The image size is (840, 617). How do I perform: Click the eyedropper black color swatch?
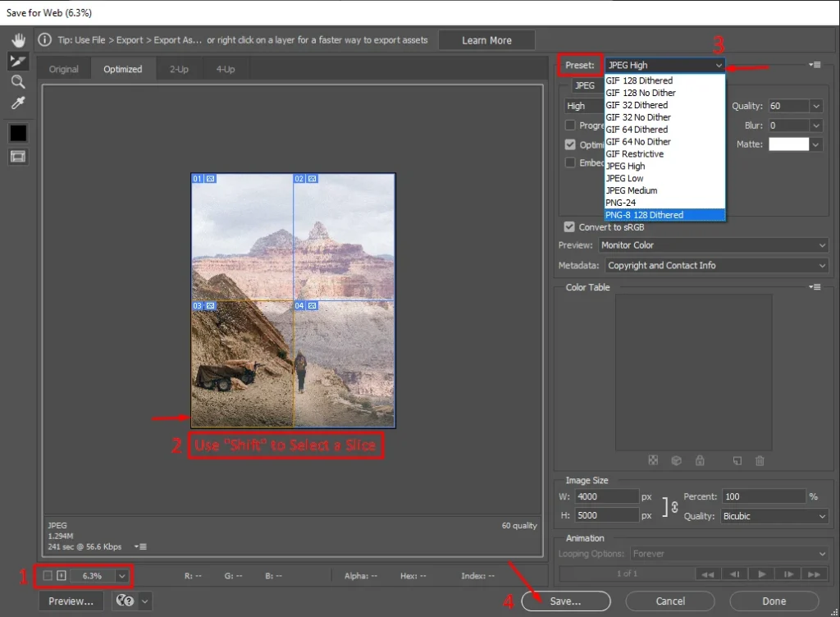[18, 132]
